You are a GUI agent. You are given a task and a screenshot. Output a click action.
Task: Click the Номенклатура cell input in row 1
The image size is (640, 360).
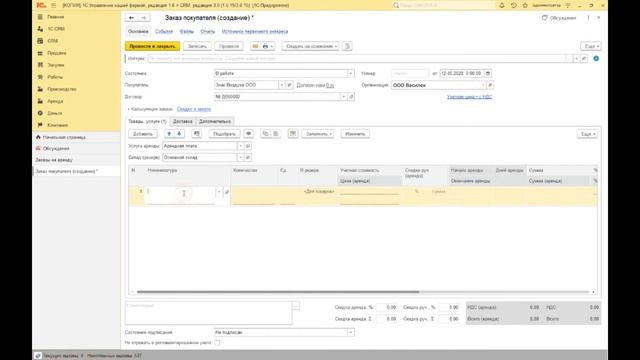click(x=181, y=193)
